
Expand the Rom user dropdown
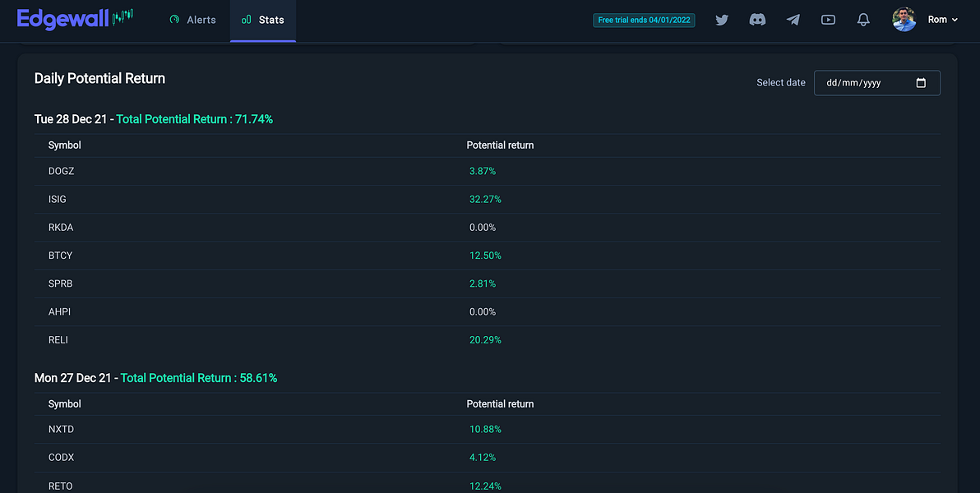pos(942,20)
